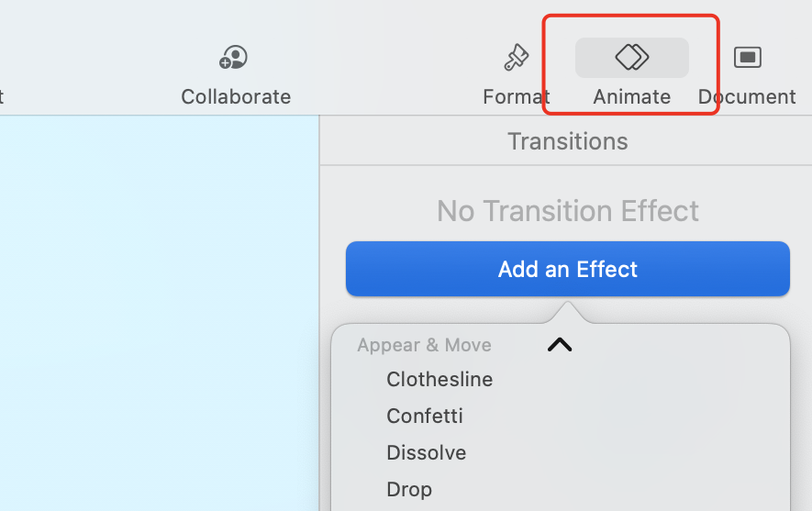Open the Document inspector slide icon
Screen dimensions: 812x511
coord(747,57)
